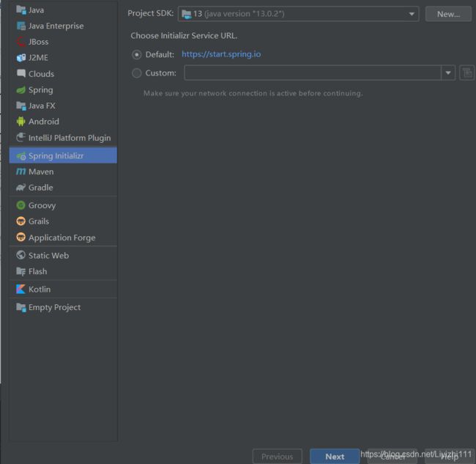476x464 pixels.
Task: Select Static Web list entry
Action: [63, 255]
